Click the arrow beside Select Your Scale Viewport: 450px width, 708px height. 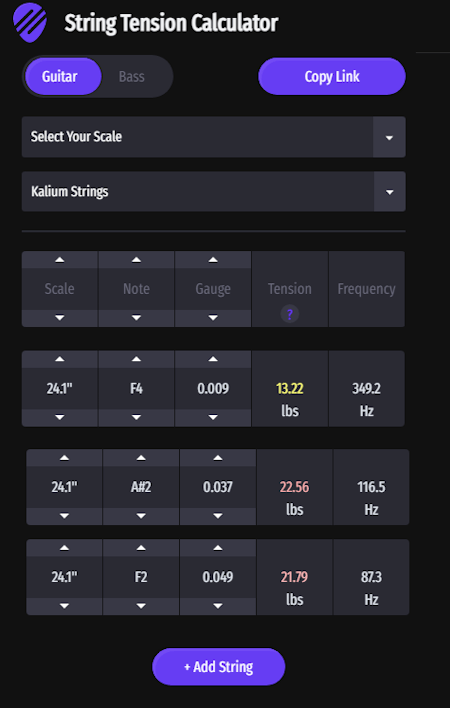(x=389, y=137)
